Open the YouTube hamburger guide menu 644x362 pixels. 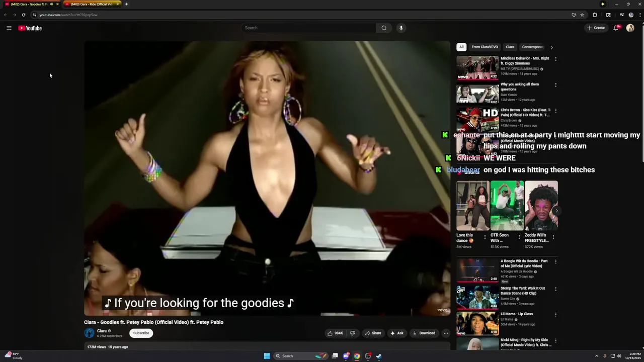[x=9, y=28]
